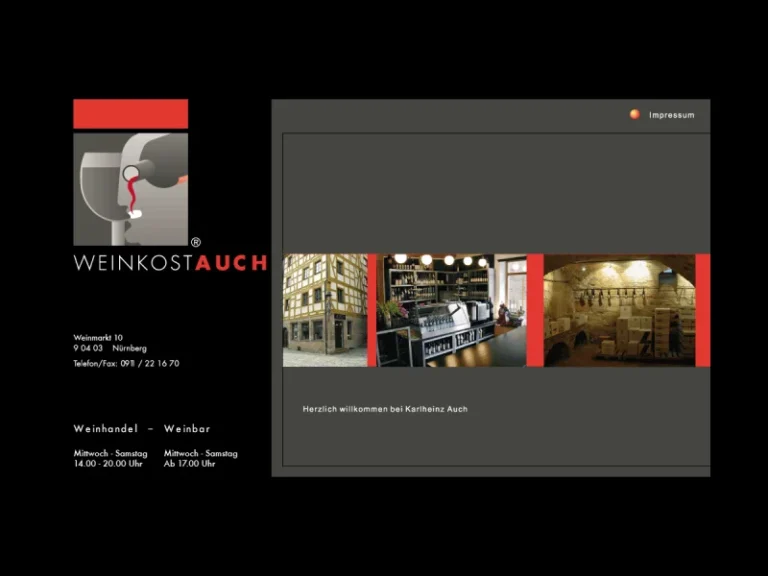Click the red stripe between bar and cellar photos
This screenshot has width=768, height=576.
535,310
